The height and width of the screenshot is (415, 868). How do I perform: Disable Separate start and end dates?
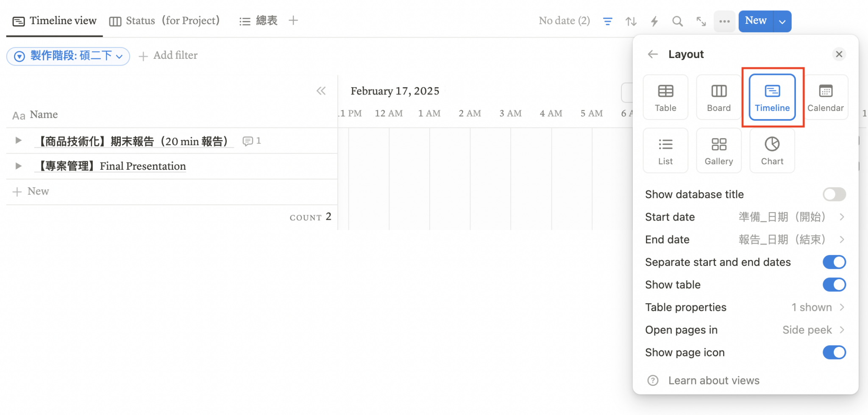[x=834, y=262]
